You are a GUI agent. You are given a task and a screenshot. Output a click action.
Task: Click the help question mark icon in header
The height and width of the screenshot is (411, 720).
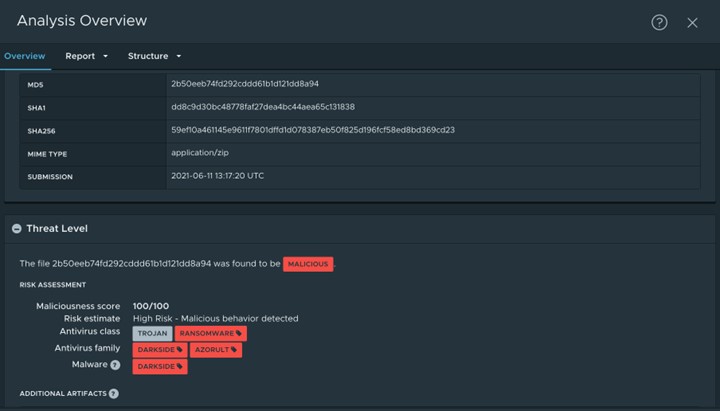pyautogui.click(x=659, y=22)
